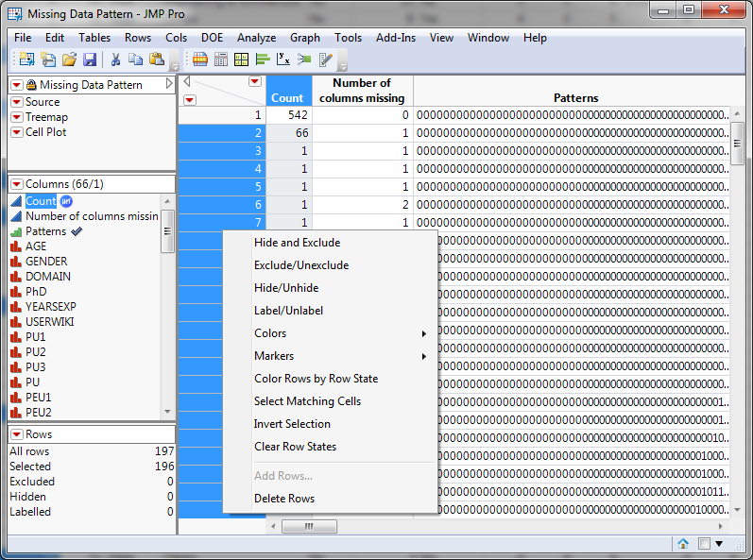Click row number 1 in the table
The image size is (753, 560).
222,115
